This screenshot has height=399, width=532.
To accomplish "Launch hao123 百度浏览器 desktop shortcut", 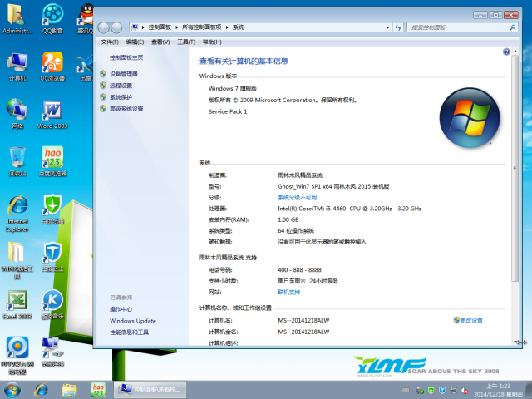I will 52,162.
